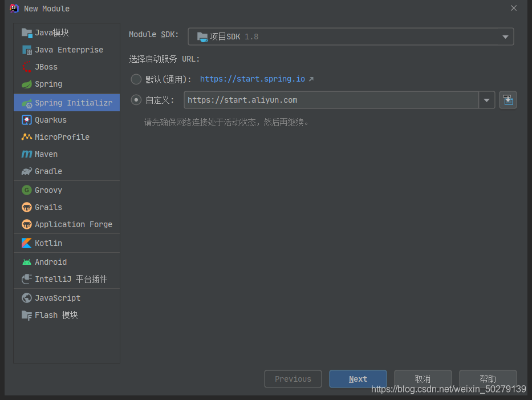
Task: Select the Grails framework option
Action: 46,207
